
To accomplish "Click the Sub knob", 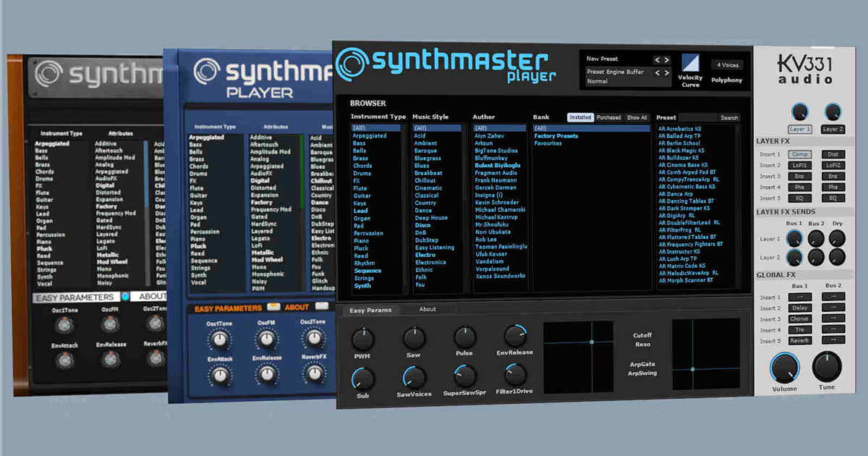I will click(362, 379).
